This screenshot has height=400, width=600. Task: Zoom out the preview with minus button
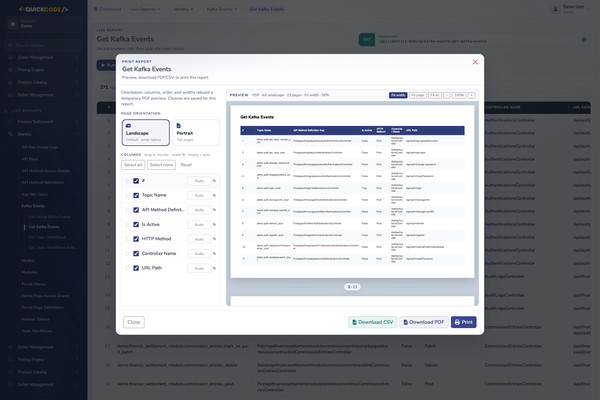[447, 95]
